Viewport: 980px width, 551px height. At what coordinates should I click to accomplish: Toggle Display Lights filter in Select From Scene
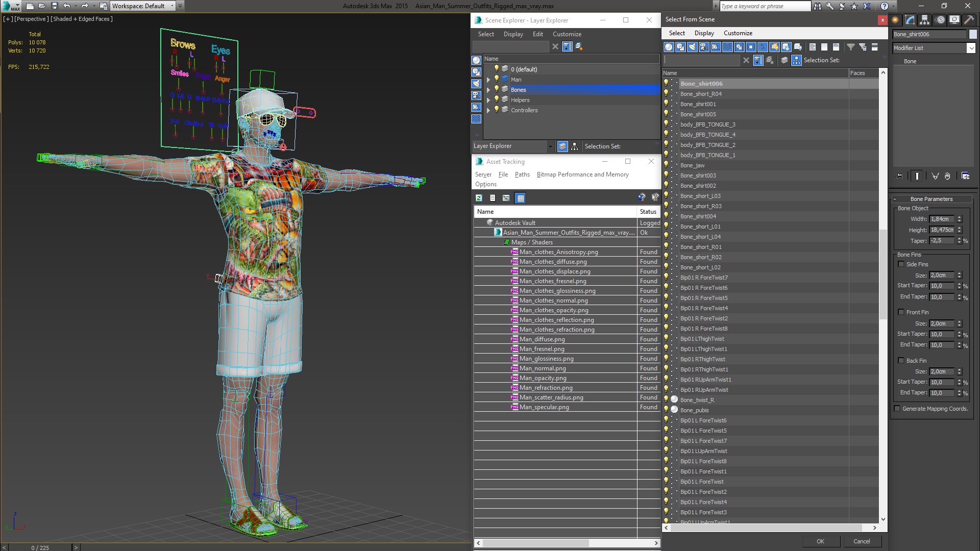[692, 47]
